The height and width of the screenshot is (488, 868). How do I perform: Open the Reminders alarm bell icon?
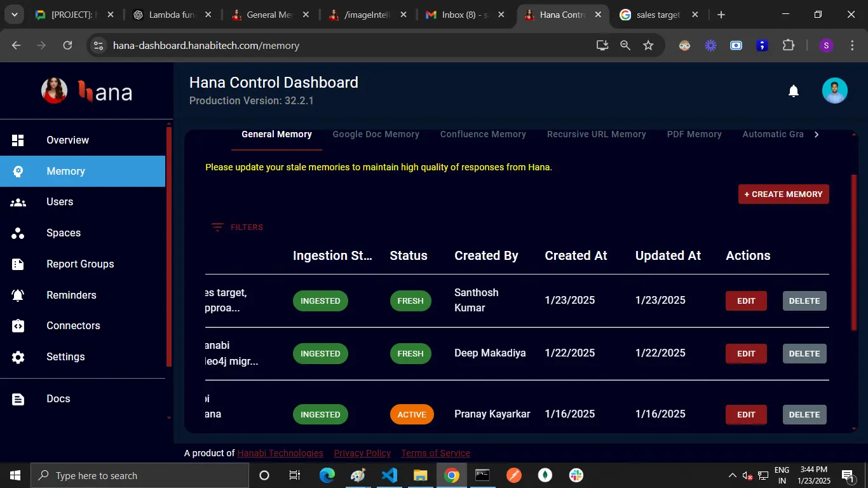tap(18, 295)
